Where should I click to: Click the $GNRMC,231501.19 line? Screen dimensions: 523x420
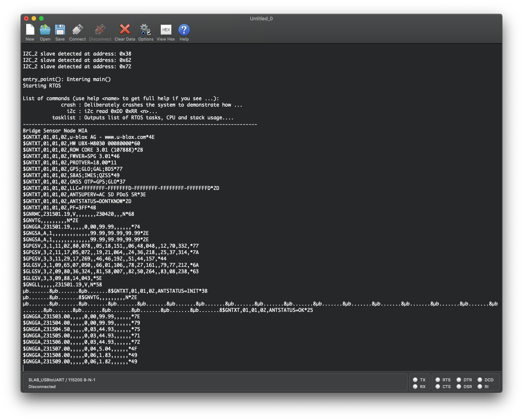coord(79,214)
